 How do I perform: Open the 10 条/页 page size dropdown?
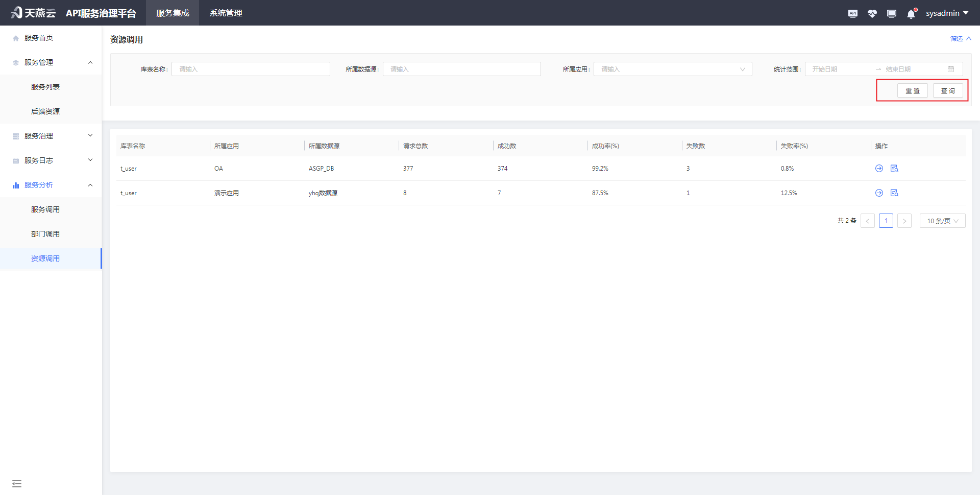tap(942, 221)
